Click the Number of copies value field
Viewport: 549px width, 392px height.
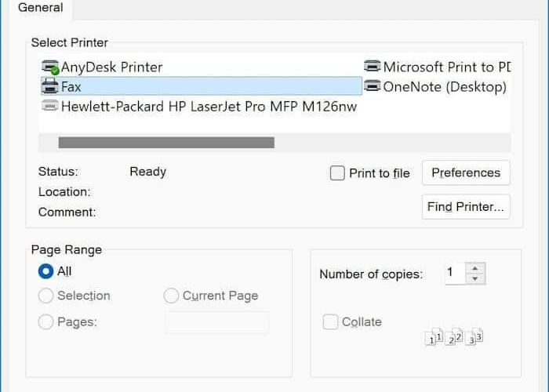[455, 273]
